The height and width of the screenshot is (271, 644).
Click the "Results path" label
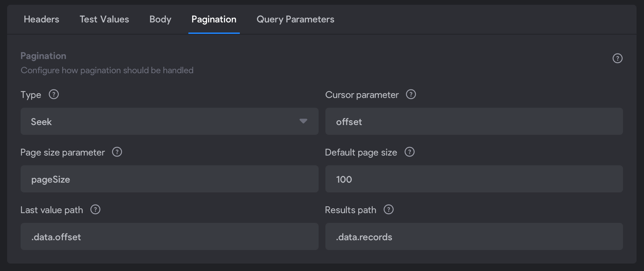point(350,210)
